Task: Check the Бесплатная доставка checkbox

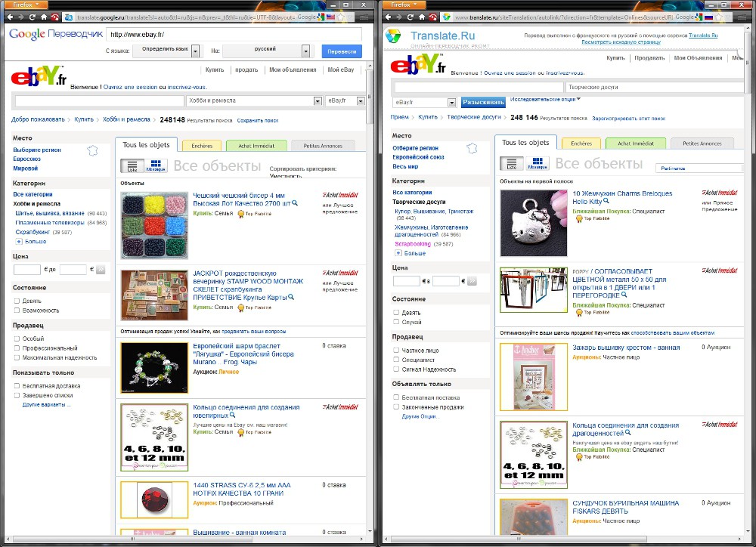Action: (17, 386)
